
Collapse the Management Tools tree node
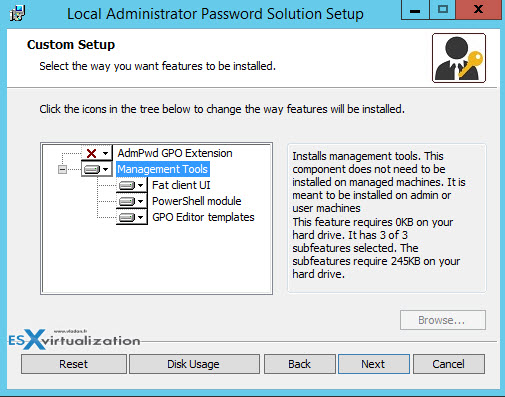click(x=62, y=169)
